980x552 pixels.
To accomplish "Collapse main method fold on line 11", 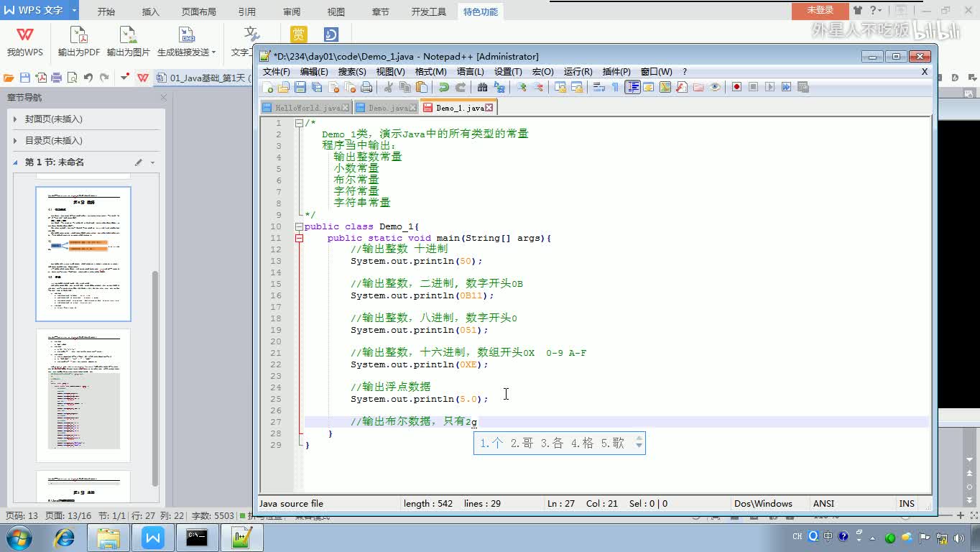I will point(299,238).
